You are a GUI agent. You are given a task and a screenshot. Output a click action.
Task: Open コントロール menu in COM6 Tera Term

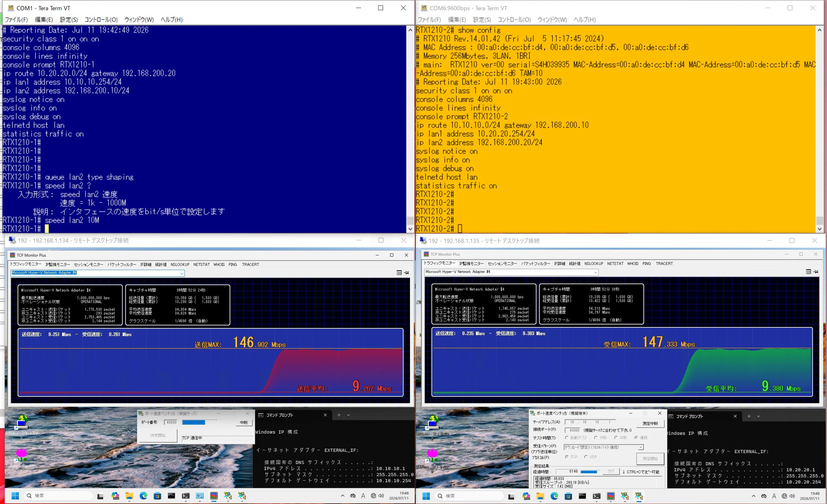coord(514,20)
